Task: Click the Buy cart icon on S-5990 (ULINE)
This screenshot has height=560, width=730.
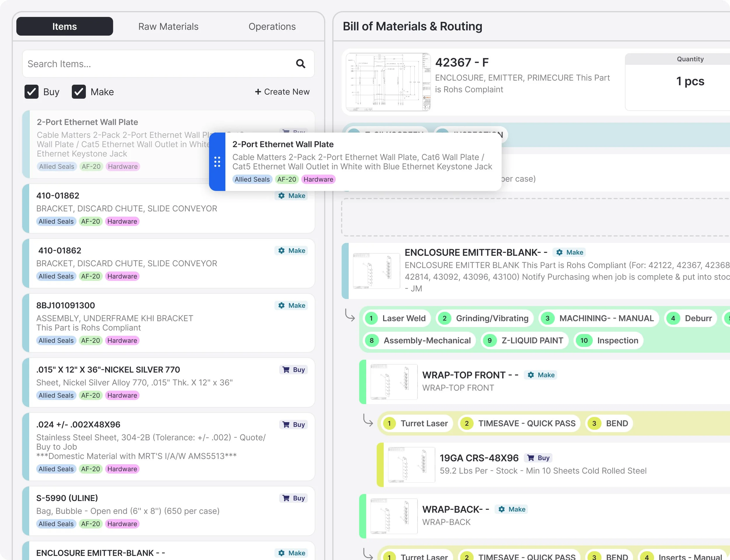Action: click(286, 498)
